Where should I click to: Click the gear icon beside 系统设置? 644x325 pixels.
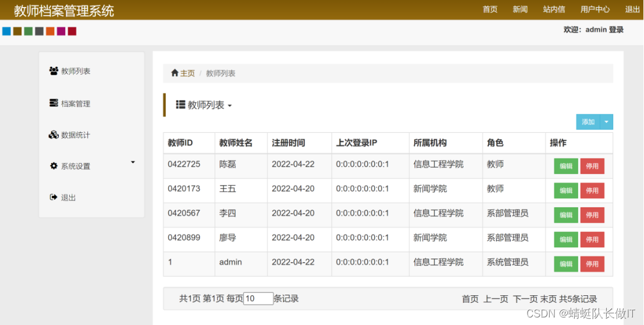point(54,166)
